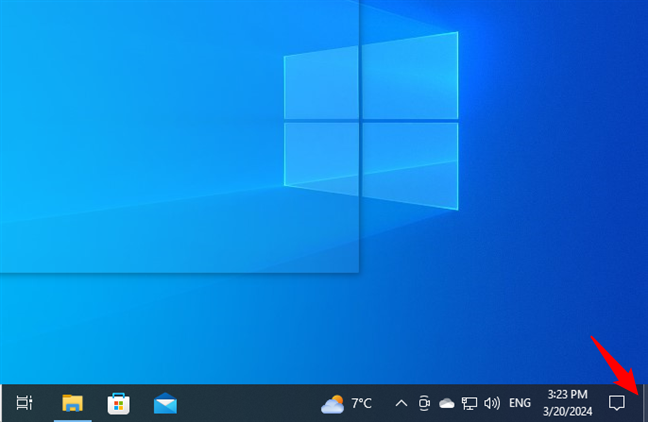Click the Show desktop strip at taskbar end
This screenshot has height=422, width=648.
[645, 403]
